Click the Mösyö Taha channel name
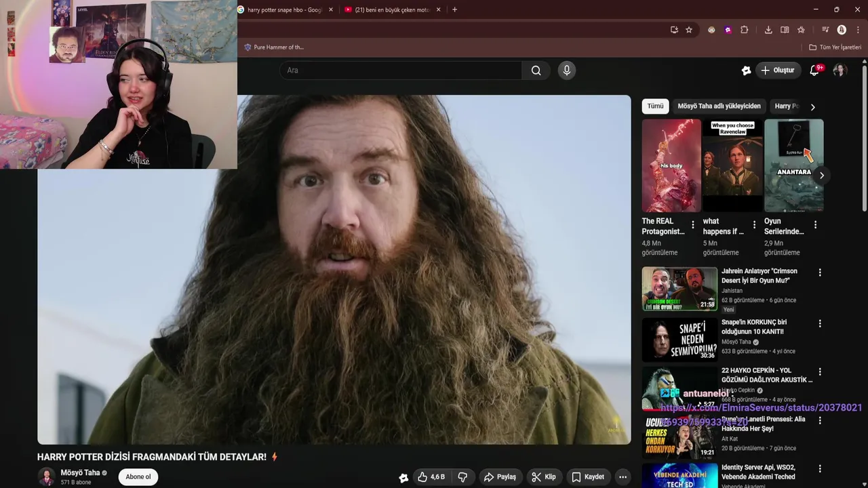The height and width of the screenshot is (488, 868). point(80,473)
